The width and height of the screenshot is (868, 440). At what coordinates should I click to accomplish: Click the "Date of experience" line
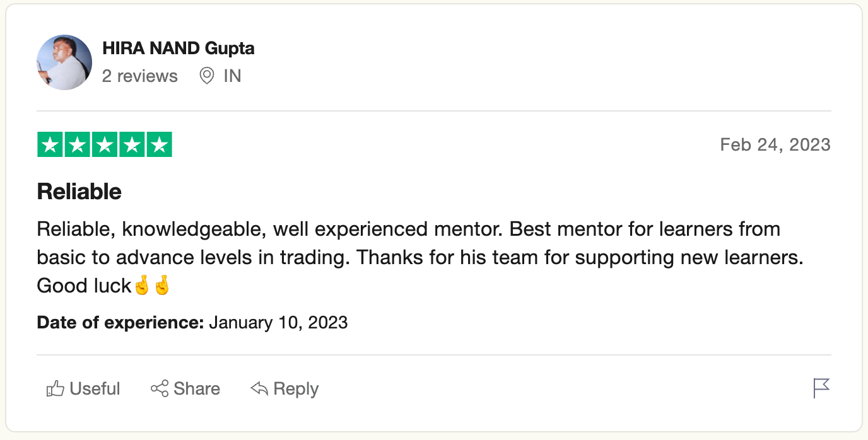coord(192,323)
